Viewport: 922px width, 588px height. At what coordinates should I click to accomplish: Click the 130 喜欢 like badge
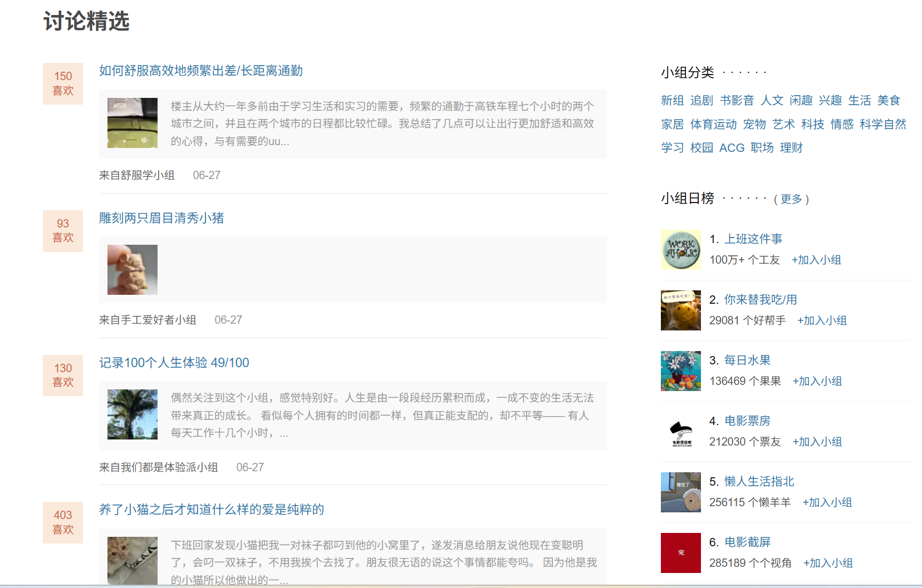pos(63,375)
